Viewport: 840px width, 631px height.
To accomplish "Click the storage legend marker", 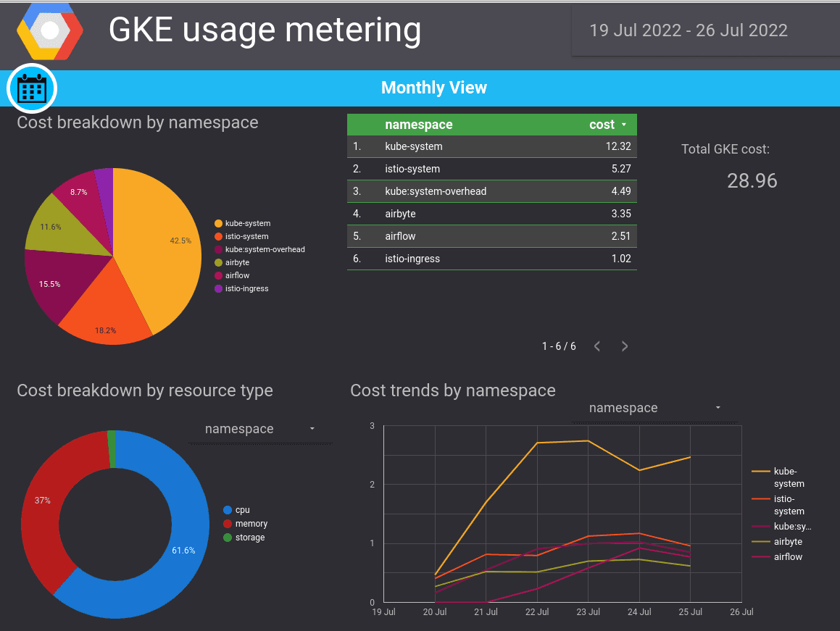I will tap(227, 538).
